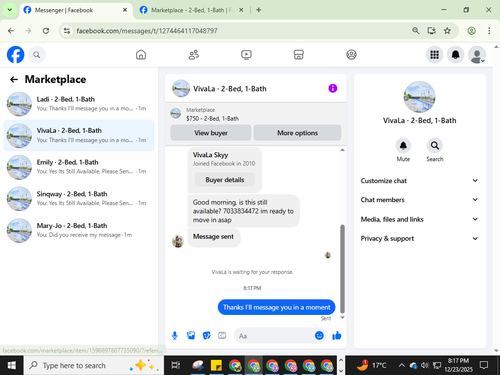This screenshot has width=500, height=375.
Task: Open the Mary-Jo - 2-Bed, 1-Bath conversation
Action: coord(79,230)
